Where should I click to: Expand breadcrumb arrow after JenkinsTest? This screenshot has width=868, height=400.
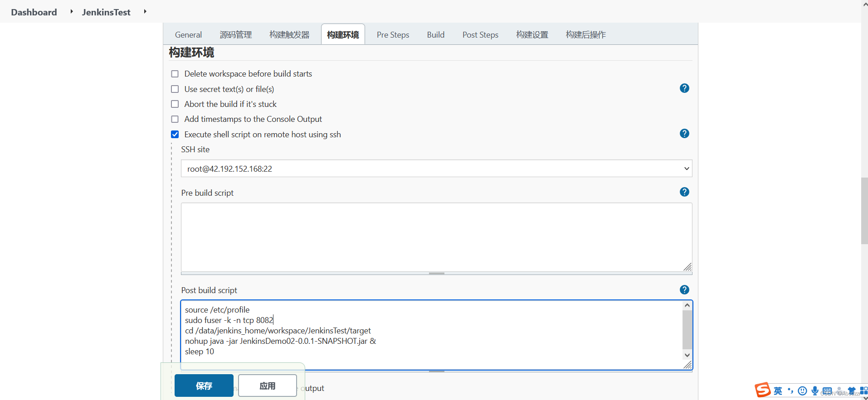(x=145, y=11)
